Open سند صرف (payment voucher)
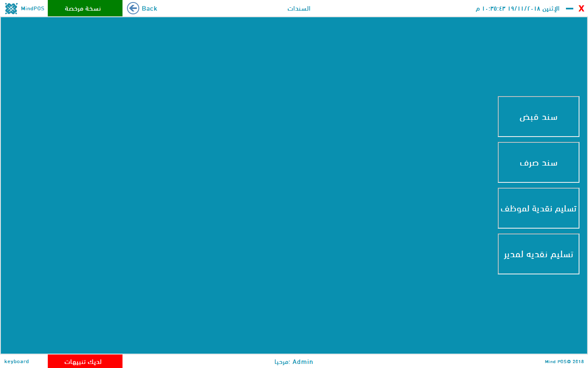The width and height of the screenshot is (588, 368). [538, 163]
